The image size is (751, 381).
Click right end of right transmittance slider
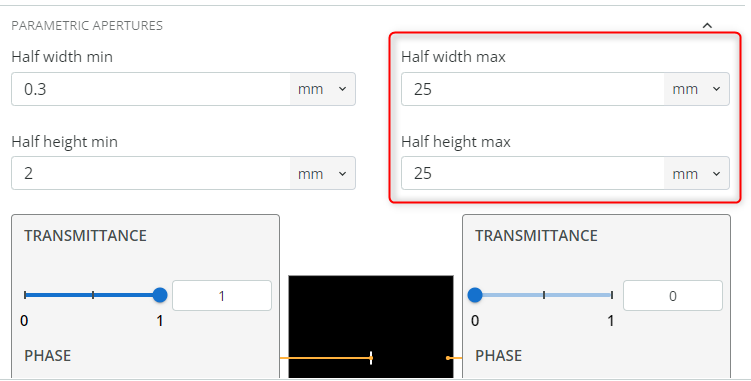point(612,295)
